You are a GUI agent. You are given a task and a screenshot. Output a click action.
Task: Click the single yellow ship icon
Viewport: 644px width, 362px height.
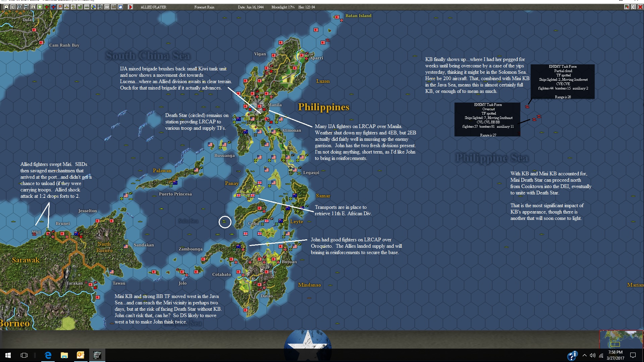point(67,7)
